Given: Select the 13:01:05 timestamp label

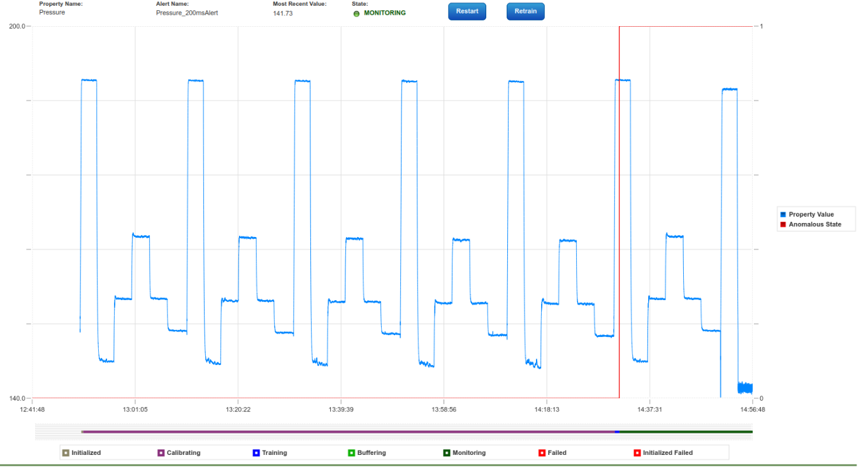Looking at the screenshot, I should tap(135, 410).
